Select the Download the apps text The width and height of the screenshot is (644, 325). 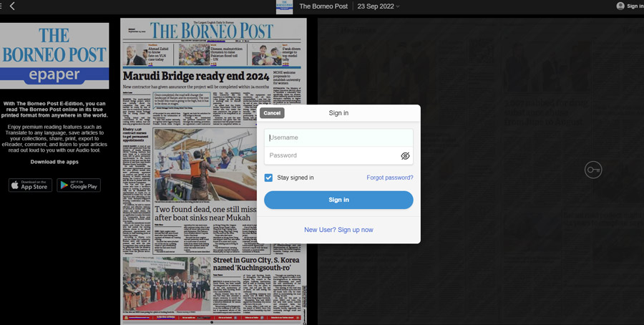click(x=54, y=162)
